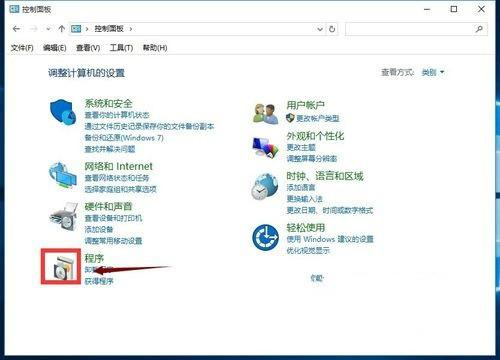Open the 时钟、语言和区域 heading link
The height and width of the screenshot is (360, 500).
(x=325, y=176)
